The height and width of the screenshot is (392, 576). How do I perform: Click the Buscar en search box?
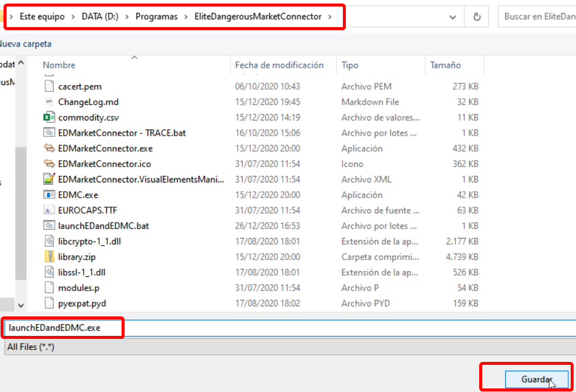[x=537, y=17]
